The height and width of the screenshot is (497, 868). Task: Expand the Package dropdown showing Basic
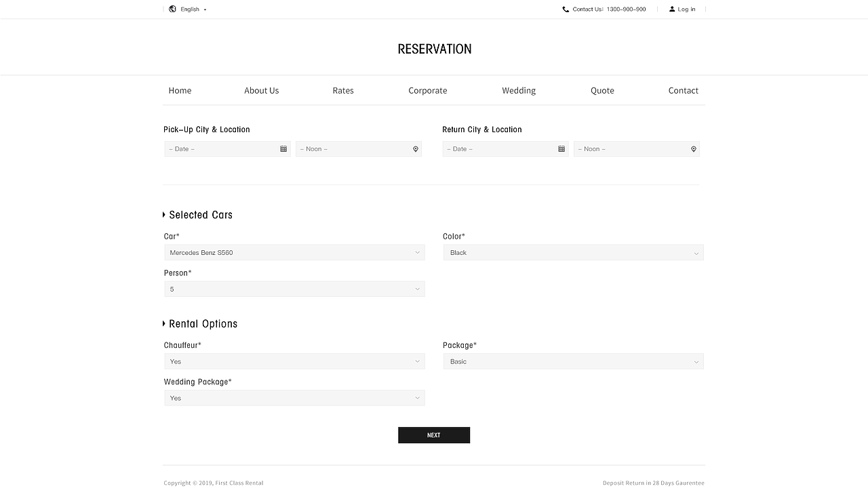[573, 362]
